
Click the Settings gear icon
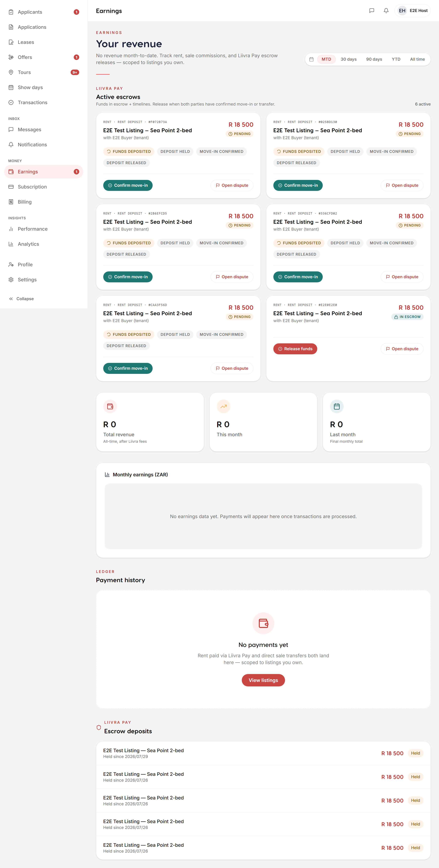tap(11, 280)
